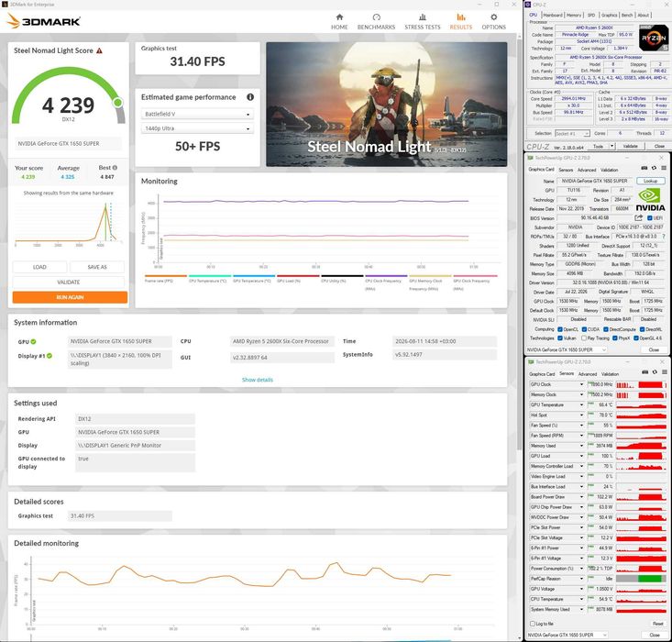Toggle DirectML checkbox in GPU-Z

click(x=642, y=329)
